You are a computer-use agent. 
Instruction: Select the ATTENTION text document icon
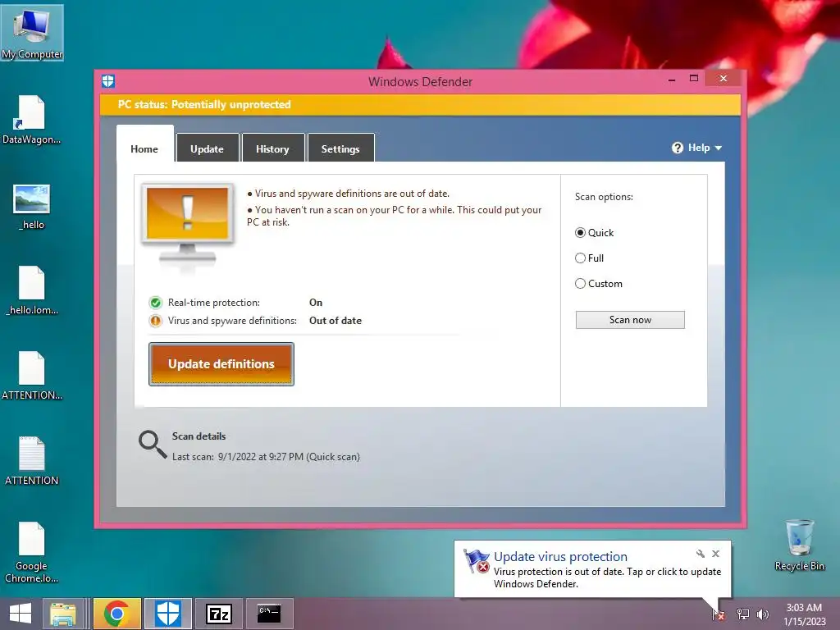click(32, 461)
